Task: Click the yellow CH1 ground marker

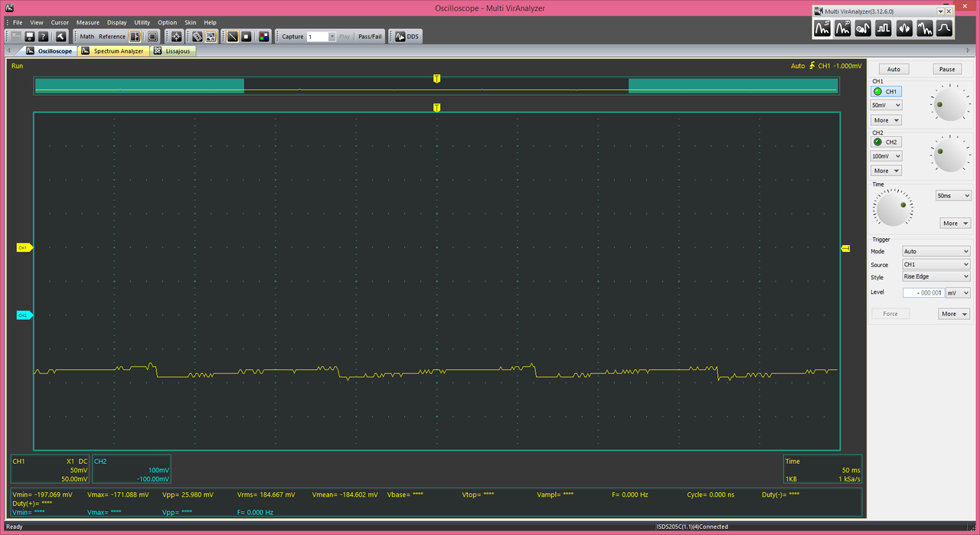Action: tap(24, 248)
